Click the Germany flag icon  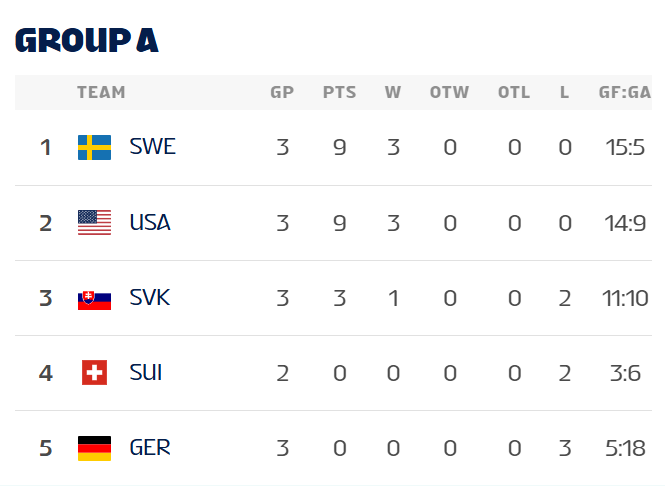(94, 448)
